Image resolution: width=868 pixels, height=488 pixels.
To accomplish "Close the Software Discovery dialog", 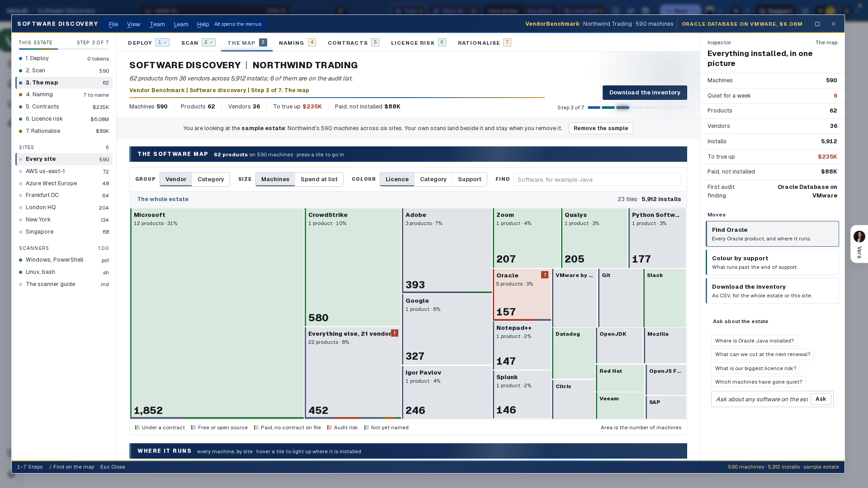I will click(x=834, y=24).
